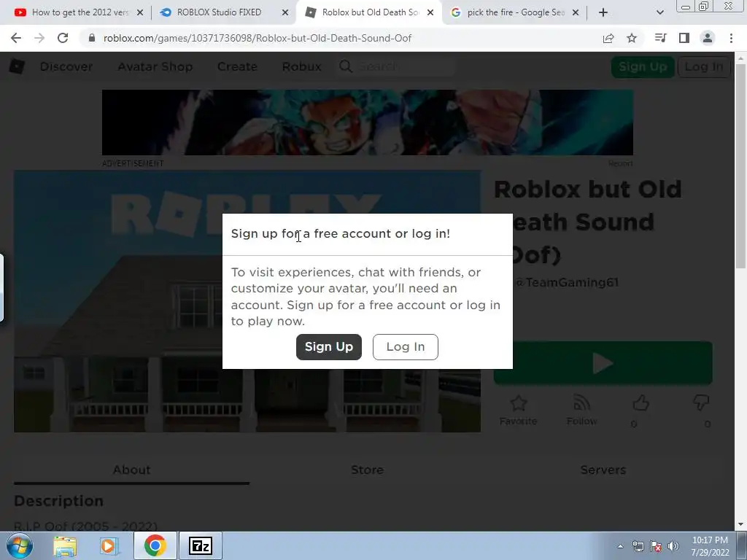Click the browser forward arrow

(39, 38)
